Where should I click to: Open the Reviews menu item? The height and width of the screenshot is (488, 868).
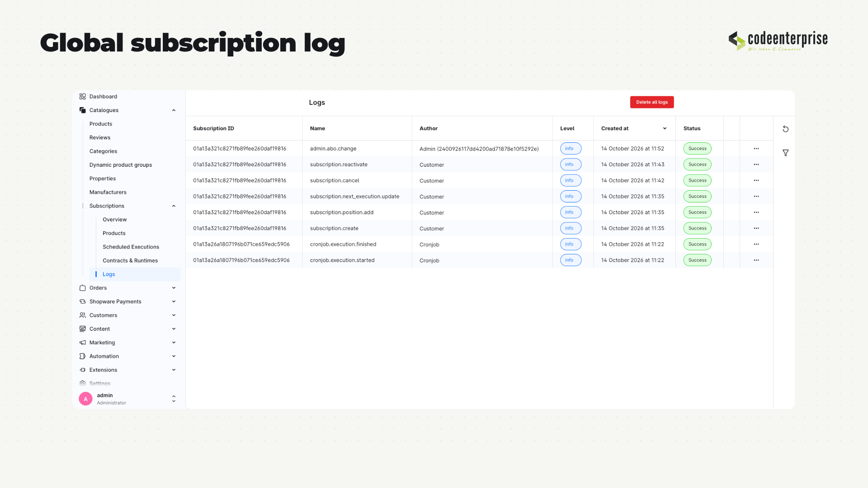click(x=100, y=137)
